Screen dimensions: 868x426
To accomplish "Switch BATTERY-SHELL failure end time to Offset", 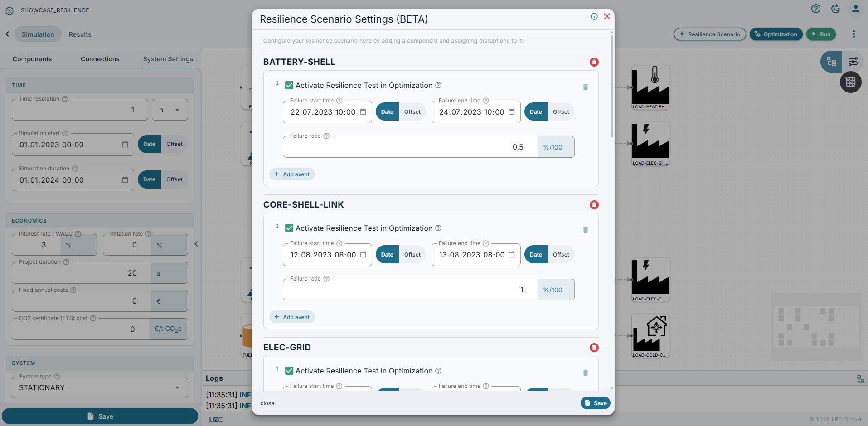I will click(x=561, y=112).
